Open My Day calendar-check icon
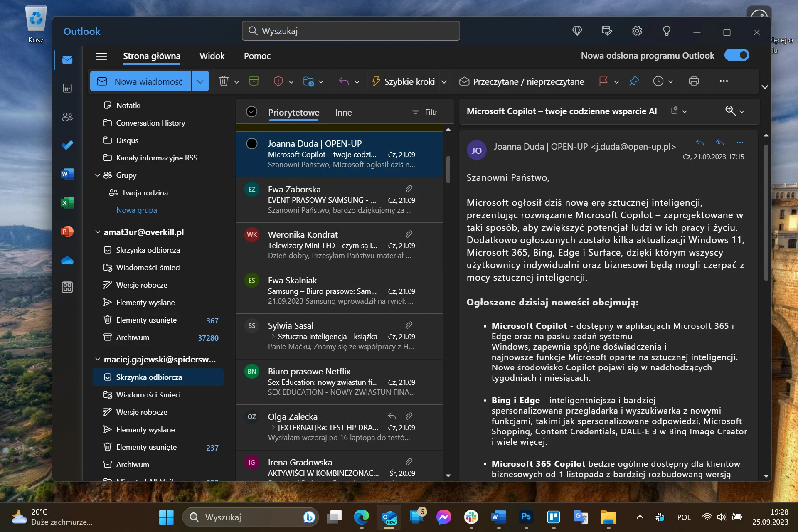 (607, 31)
